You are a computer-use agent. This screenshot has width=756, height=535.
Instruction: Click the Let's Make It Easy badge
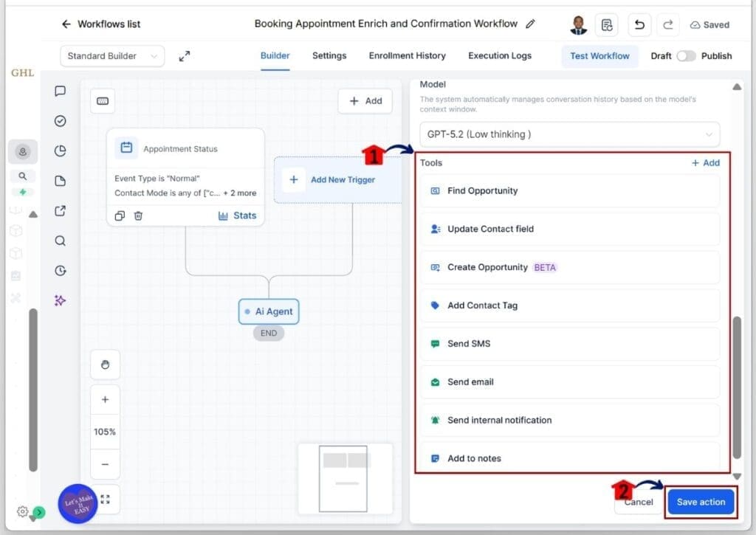78,504
